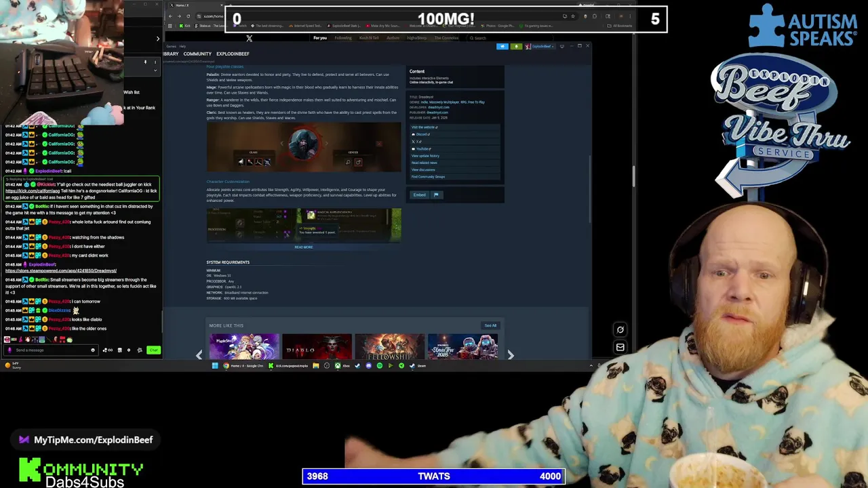
Task: Open the Fellowship game thumbnail
Action: coord(390,346)
